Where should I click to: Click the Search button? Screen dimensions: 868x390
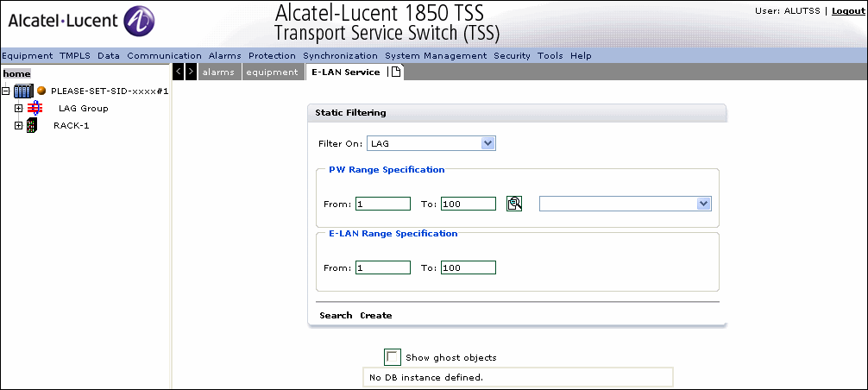(x=336, y=315)
